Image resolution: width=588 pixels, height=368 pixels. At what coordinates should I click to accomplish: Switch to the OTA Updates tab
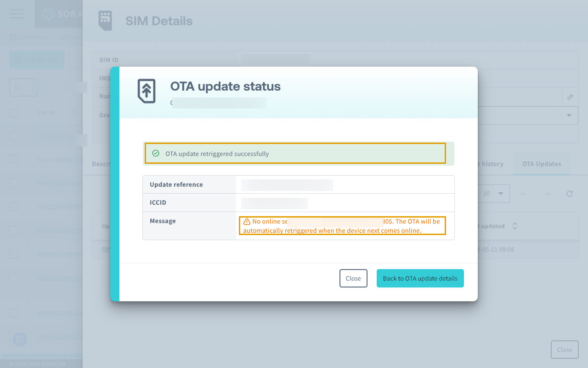pos(542,164)
